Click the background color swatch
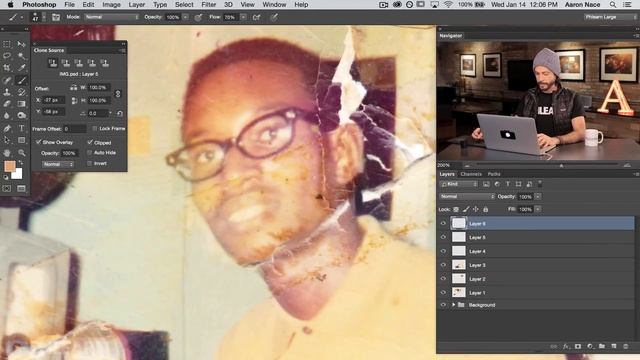Viewport: 640px width, 360px height. tap(18, 175)
